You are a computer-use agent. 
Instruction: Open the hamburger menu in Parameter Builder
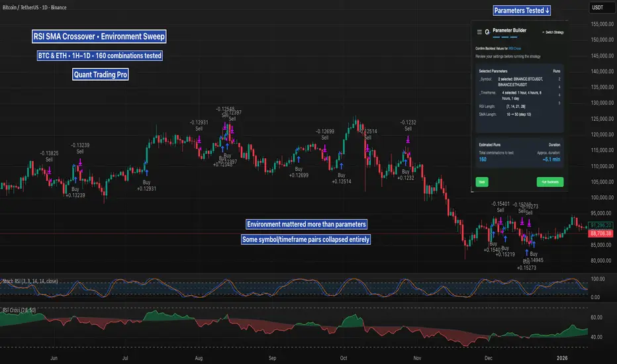pyautogui.click(x=479, y=32)
